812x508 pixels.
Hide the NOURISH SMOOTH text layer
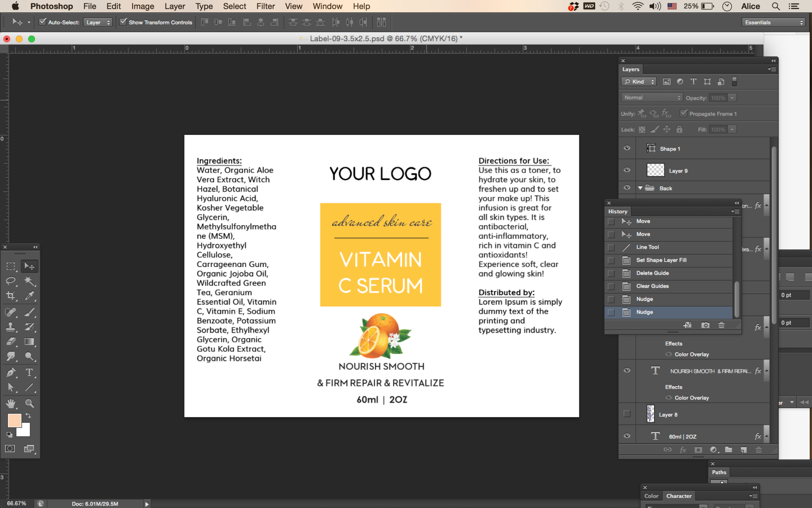point(627,370)
